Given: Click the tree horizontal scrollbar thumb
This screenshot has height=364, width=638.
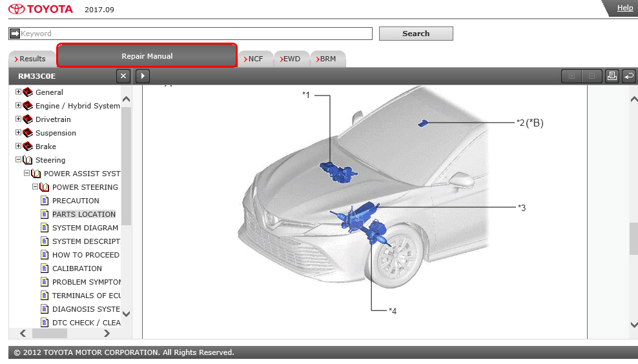Looking at the screenshot, I should point(50,333).
